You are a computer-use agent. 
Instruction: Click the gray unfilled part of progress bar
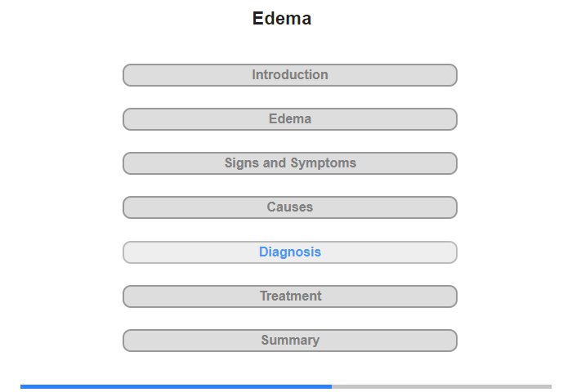441,386
